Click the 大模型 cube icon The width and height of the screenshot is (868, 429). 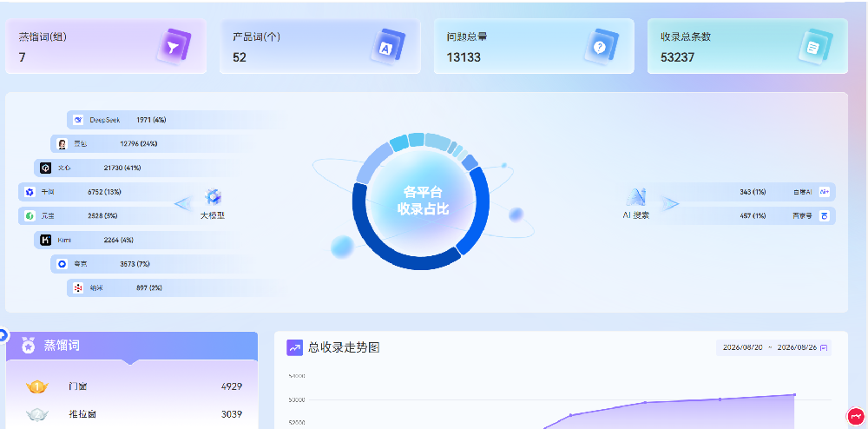click(x=214, y=197)
